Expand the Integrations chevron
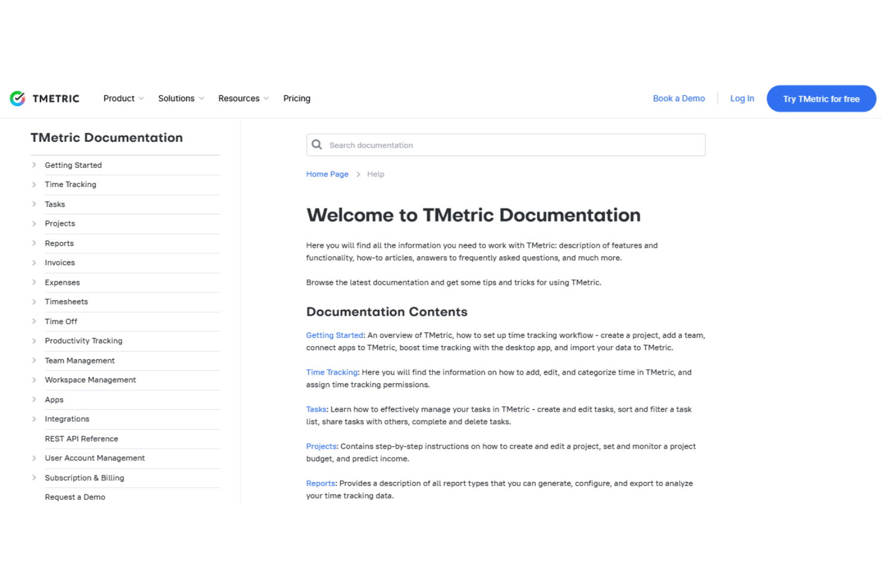The width and height of the screenshot is (882, 588). 34,419
